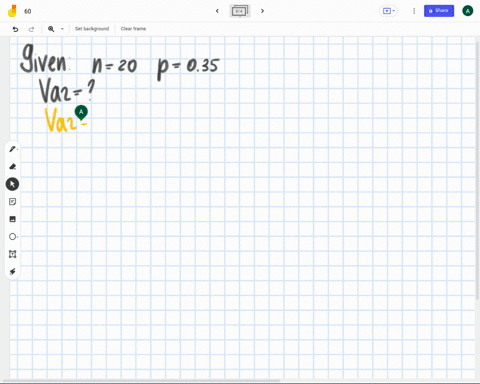Image resolution: width=480 pixels, height=384 pixels.
Task: Go to the next frame
Action: pyautogui.click(x=262, y=11)
